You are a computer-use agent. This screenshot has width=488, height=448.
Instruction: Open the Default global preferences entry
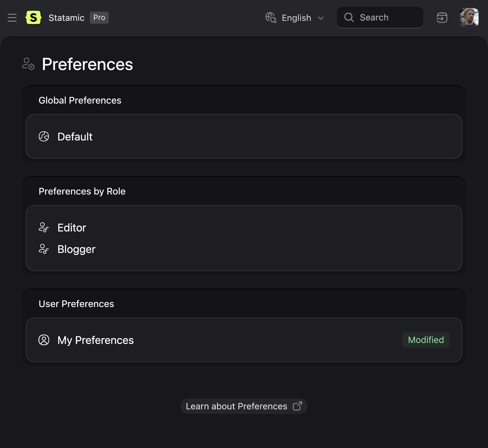click(x=75, y=137)
